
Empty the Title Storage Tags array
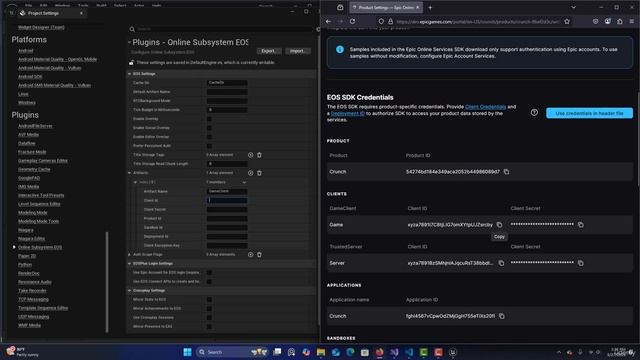pos(259,155)
